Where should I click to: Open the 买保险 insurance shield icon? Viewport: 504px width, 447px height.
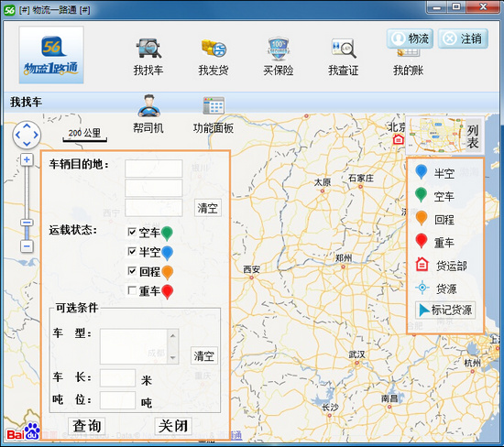pos(279,49)
